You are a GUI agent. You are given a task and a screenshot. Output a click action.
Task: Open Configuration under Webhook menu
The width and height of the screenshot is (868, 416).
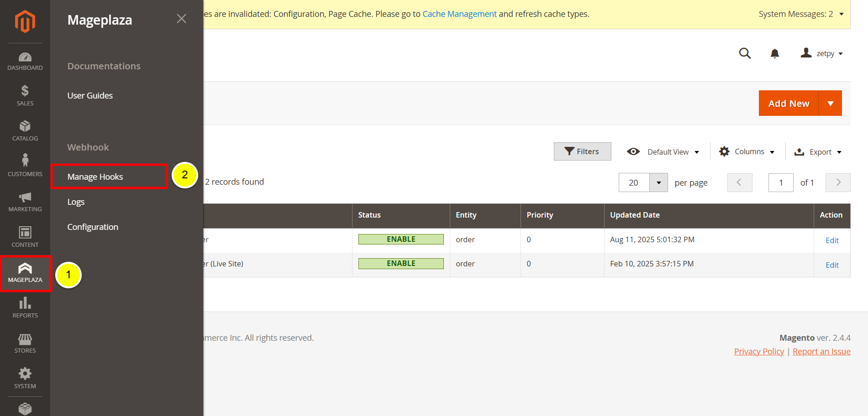(x=93, y=227)
